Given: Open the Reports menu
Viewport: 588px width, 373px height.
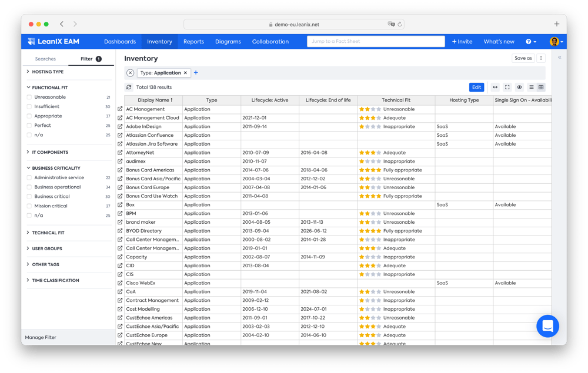Looking at the screenshot, I should pos(193,42).
